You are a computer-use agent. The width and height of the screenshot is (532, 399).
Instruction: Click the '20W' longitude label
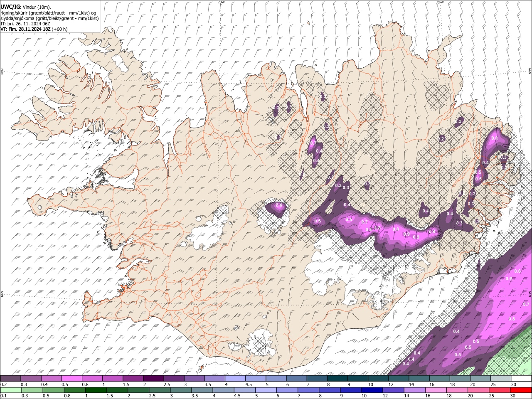221,2
